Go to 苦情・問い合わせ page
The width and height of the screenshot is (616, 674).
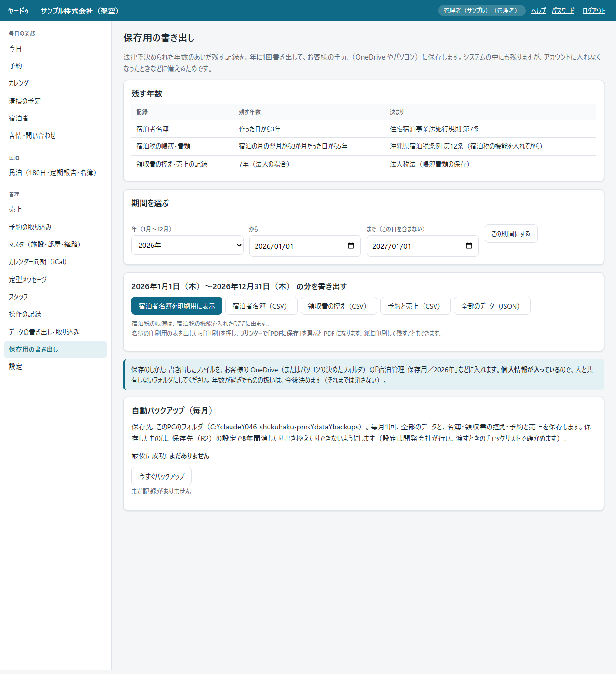55,136
